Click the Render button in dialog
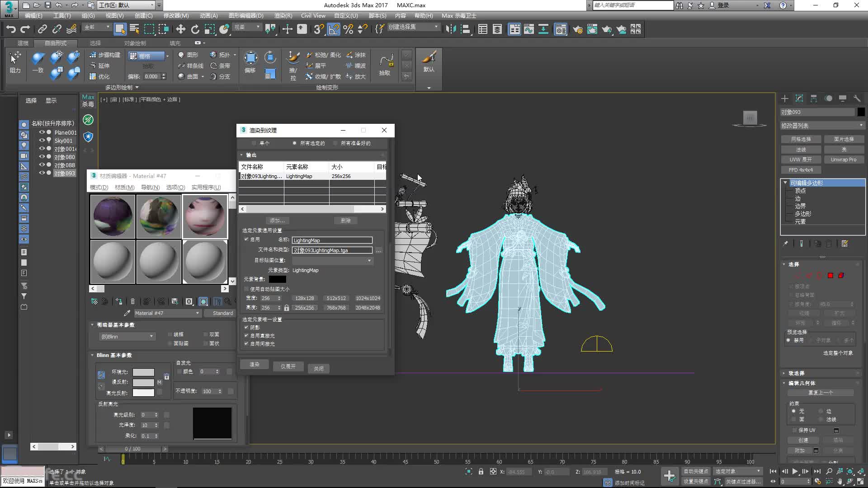 tap(255, 364)
